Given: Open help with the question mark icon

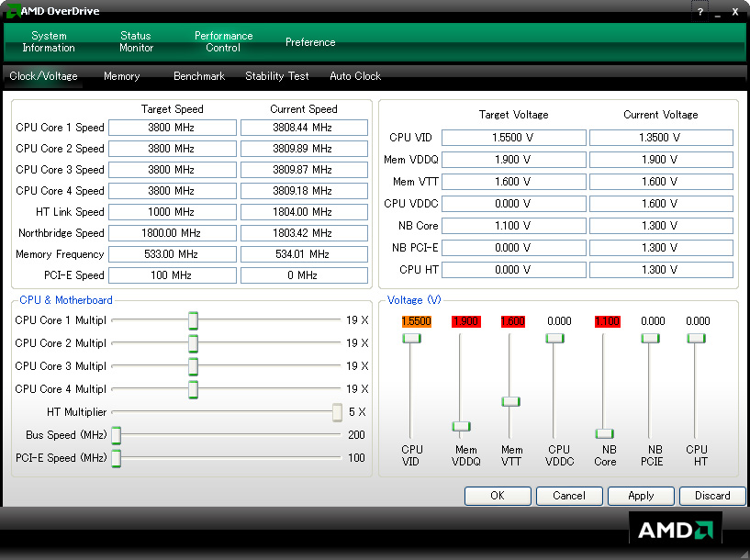Looking at the screenshot, I should click(700, 12).
